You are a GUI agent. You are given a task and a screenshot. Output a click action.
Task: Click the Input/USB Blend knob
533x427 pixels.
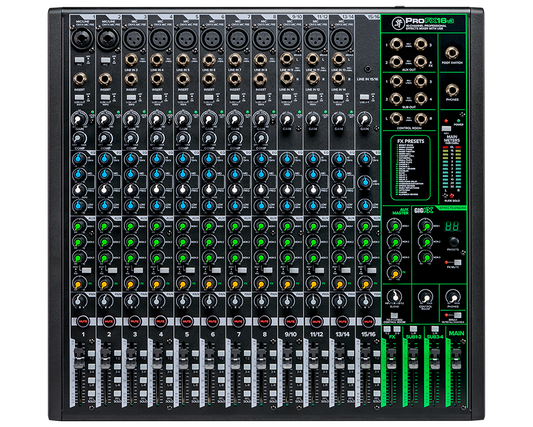pyautogui.click(x=394, y=297)
